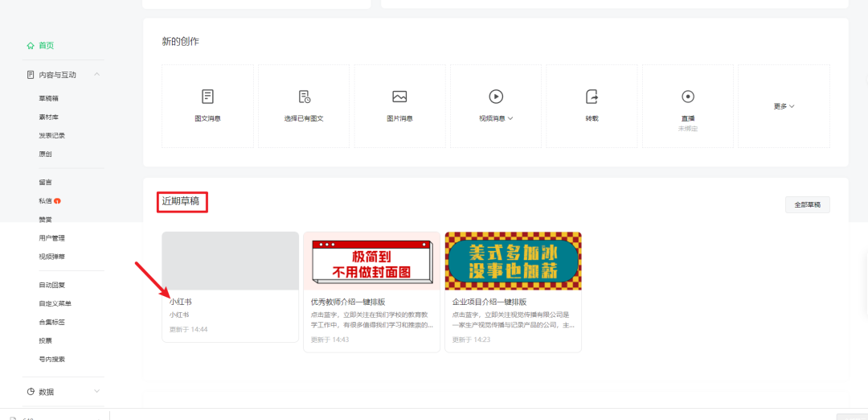Image resolution: width=868 pixels, height=420 pixels.
Task: Click the 转载 share icon
Action: click(592, 97)
